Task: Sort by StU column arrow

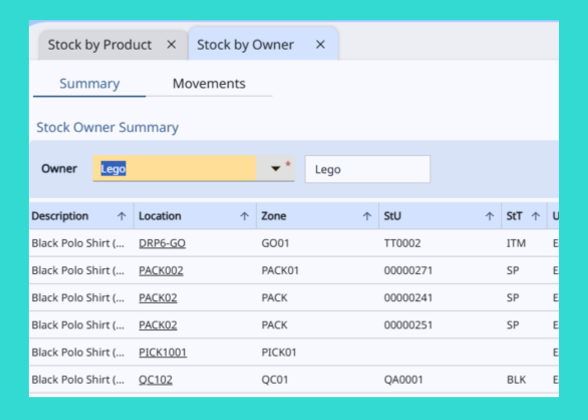Action: (x=489, y=216)
